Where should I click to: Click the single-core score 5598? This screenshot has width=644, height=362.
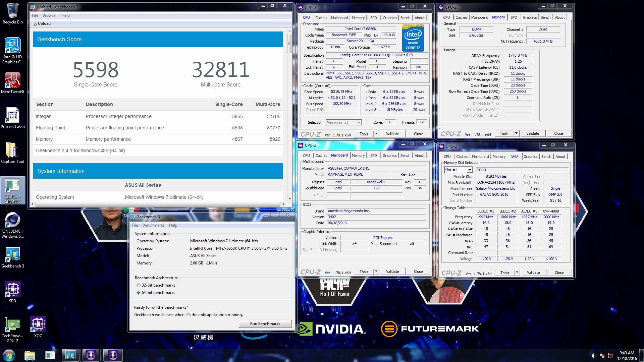[96, 70]
